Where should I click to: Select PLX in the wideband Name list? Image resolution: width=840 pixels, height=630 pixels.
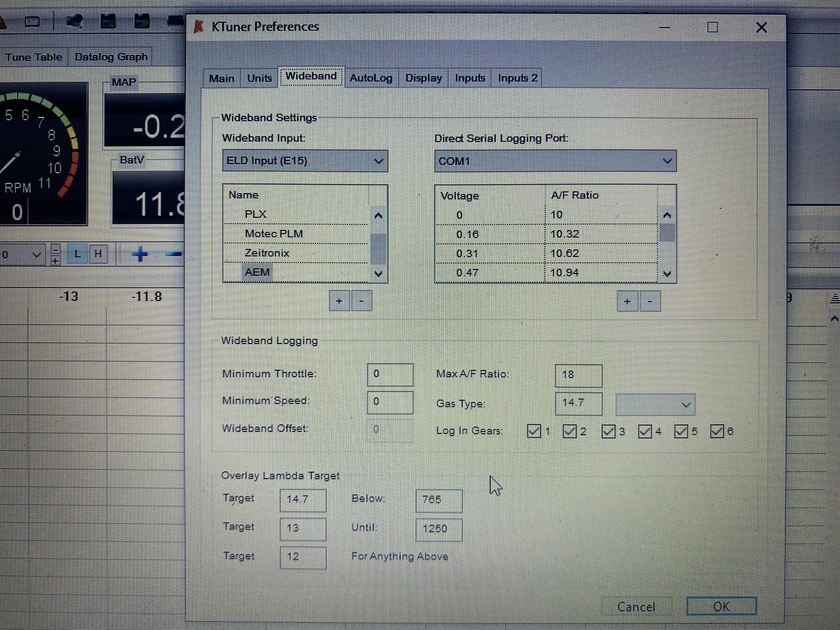(x=296, y=215)
